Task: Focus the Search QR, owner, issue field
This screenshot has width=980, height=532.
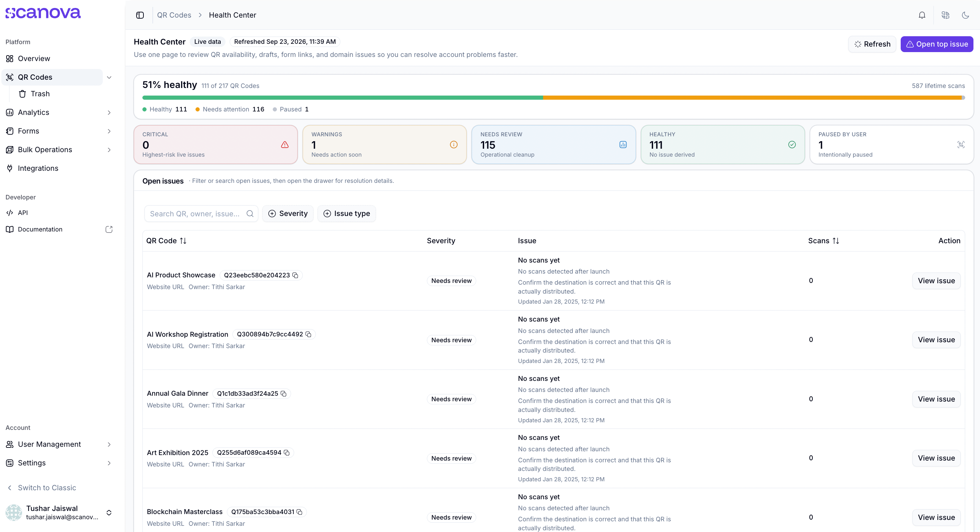Action: 201,214
